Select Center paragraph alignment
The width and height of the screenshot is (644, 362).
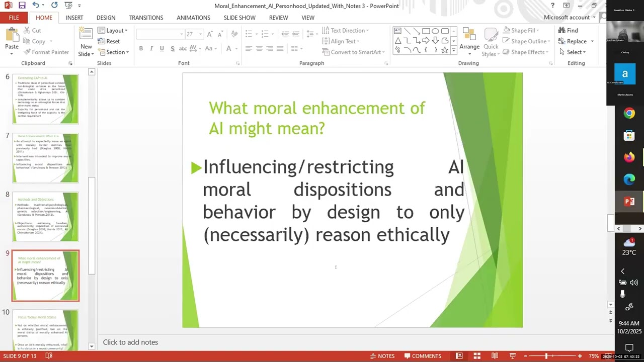(x=259, y=49)
